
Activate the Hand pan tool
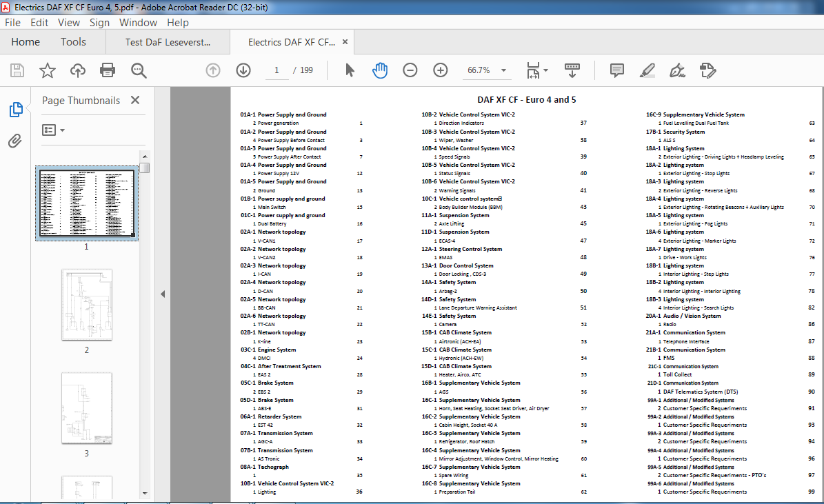[380, 70]
